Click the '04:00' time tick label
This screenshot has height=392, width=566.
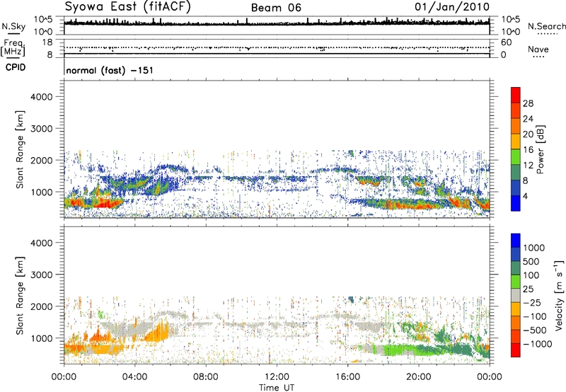134,377
